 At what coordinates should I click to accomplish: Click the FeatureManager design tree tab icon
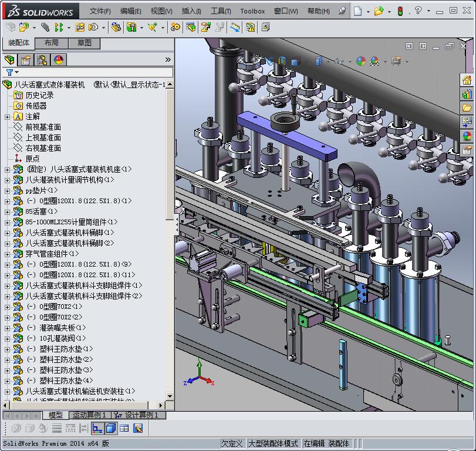(9, 59)
